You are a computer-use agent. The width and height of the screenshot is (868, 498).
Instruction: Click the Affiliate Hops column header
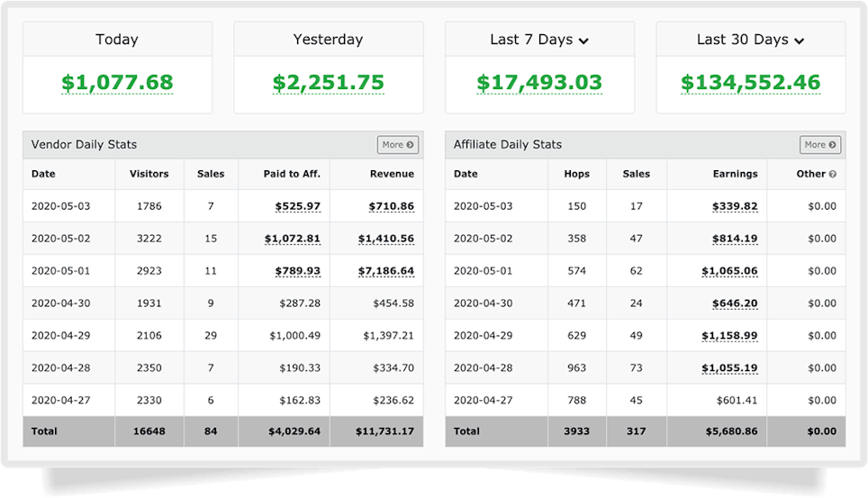click(577, 174)
